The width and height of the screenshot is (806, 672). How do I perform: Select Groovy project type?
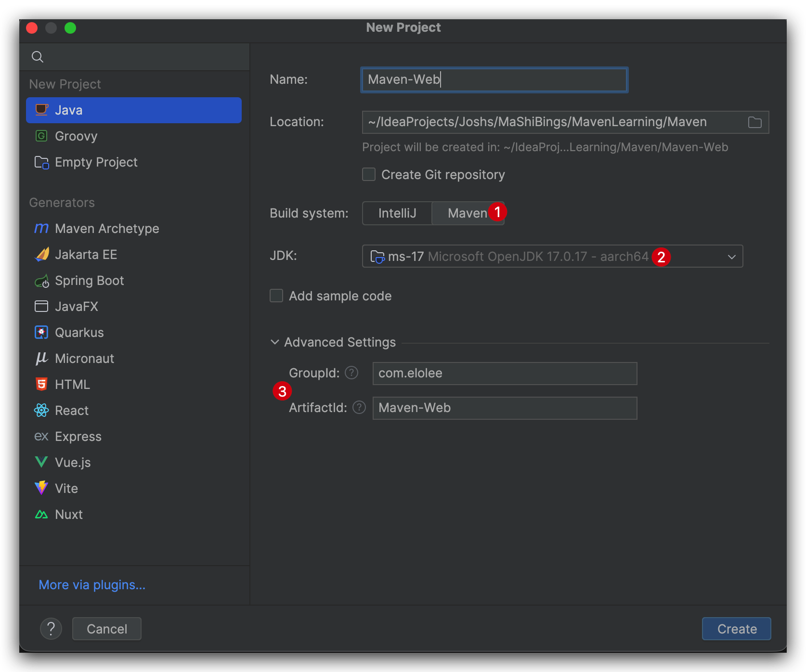[134, 136]
